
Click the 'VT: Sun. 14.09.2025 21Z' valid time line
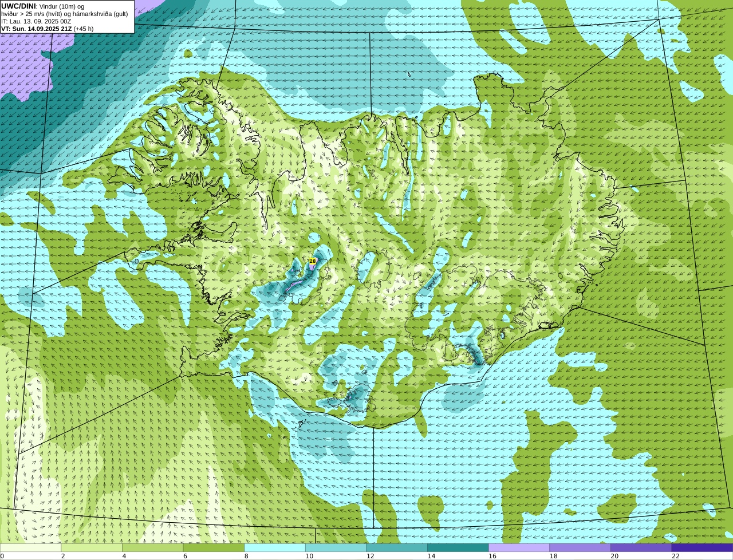[47, 29]
